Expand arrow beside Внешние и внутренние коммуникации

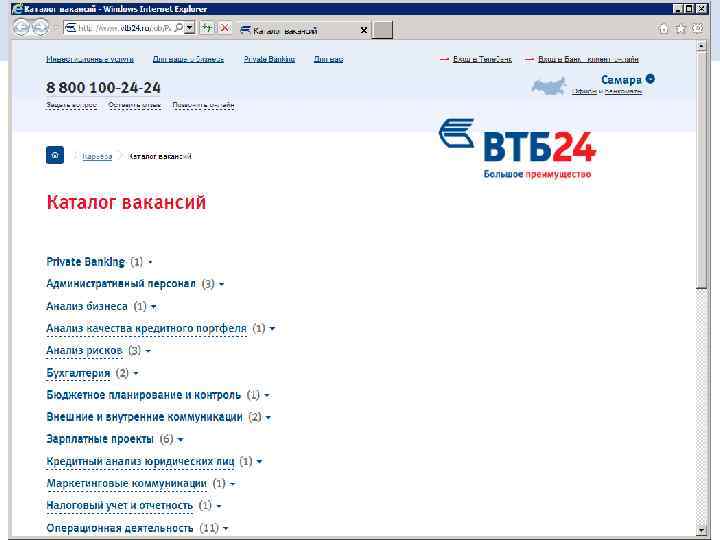[x=268, y=417]
